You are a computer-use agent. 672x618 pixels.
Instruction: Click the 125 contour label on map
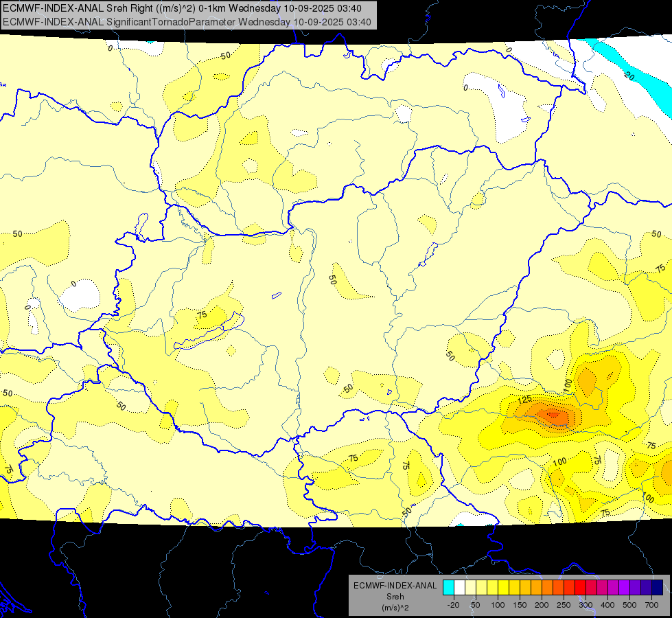[x=524, y=400]
